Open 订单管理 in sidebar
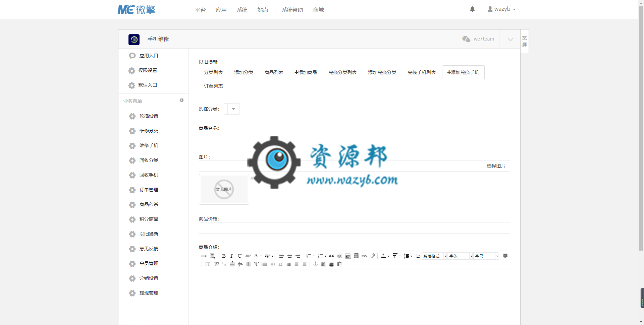 tap(149, 190)
